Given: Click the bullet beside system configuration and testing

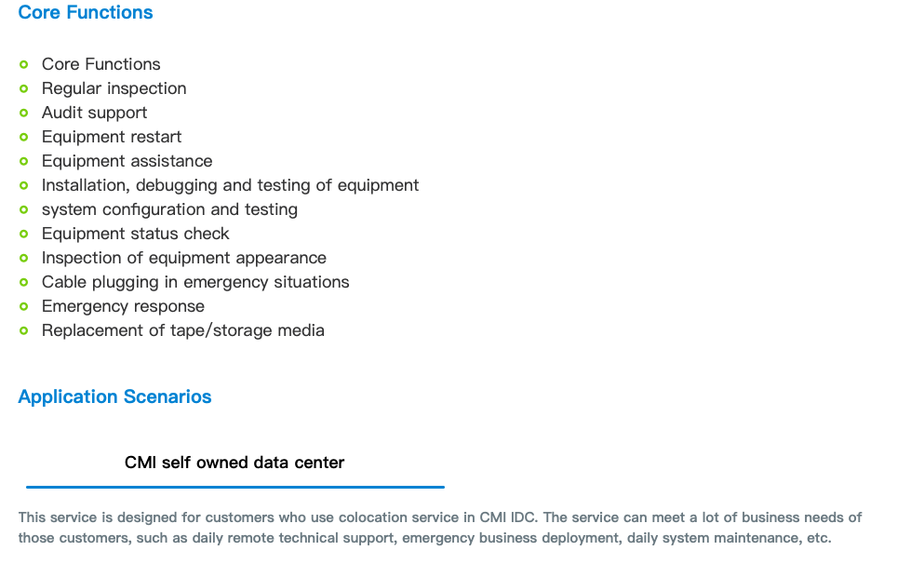Looking at the screenshot, I should tap(23, 209).
